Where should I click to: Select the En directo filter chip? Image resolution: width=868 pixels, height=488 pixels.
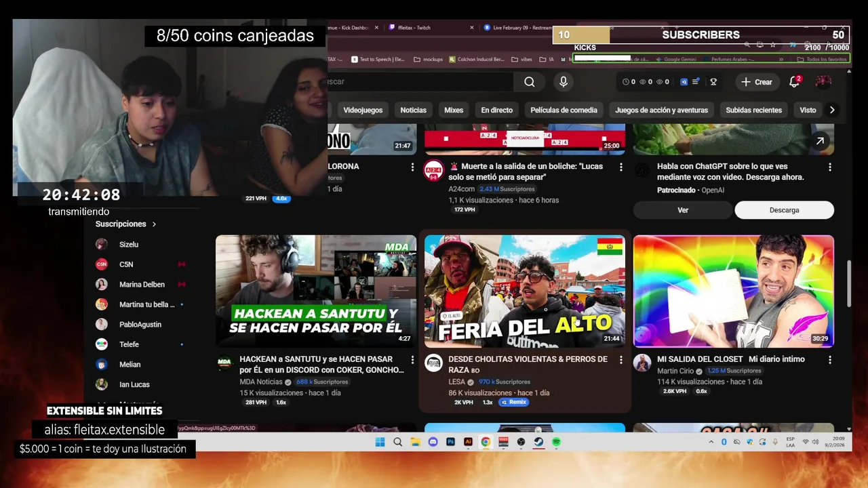[x=497, y=110]
